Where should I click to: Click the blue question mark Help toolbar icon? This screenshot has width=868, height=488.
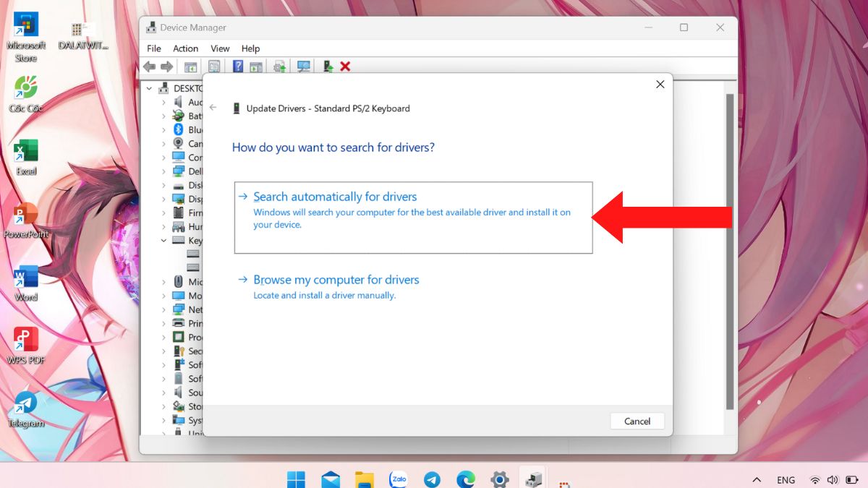(237, 67)
